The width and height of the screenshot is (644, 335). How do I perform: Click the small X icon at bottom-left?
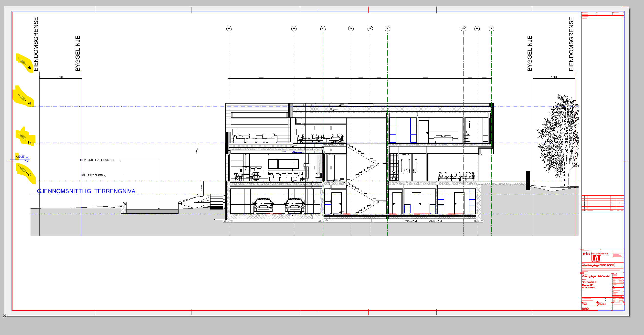coord(4,316)
